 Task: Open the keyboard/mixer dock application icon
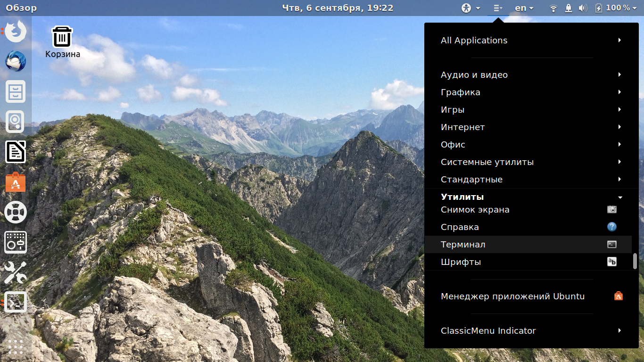pyautogui.click(x=16, y=242)
